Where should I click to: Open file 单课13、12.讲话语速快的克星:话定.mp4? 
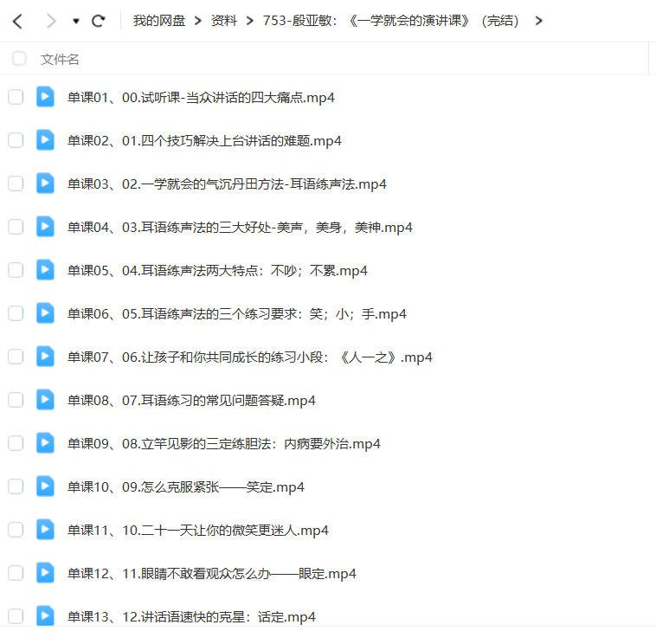point(191,616)
